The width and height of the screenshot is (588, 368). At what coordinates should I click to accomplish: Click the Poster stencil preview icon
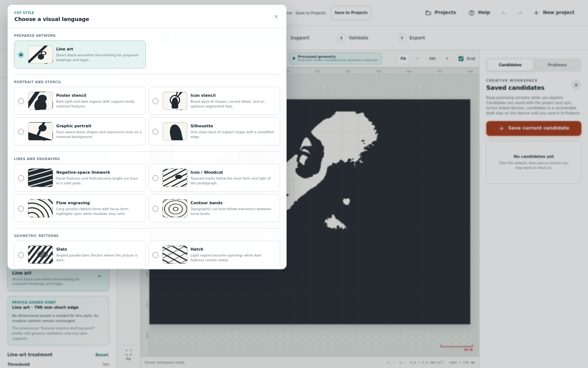coord(40,101)
